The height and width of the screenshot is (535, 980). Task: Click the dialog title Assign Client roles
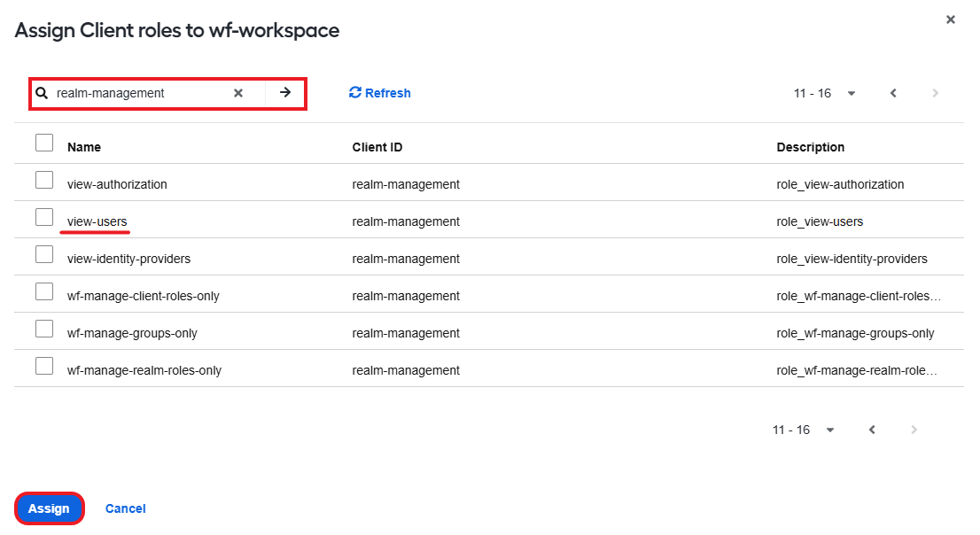pos(177,30)
